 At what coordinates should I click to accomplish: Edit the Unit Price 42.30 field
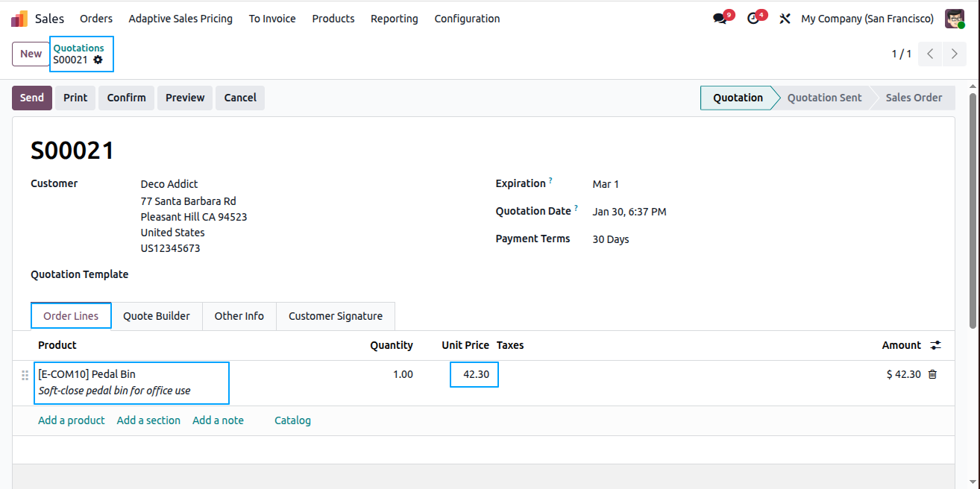click(x=474, y=374)
